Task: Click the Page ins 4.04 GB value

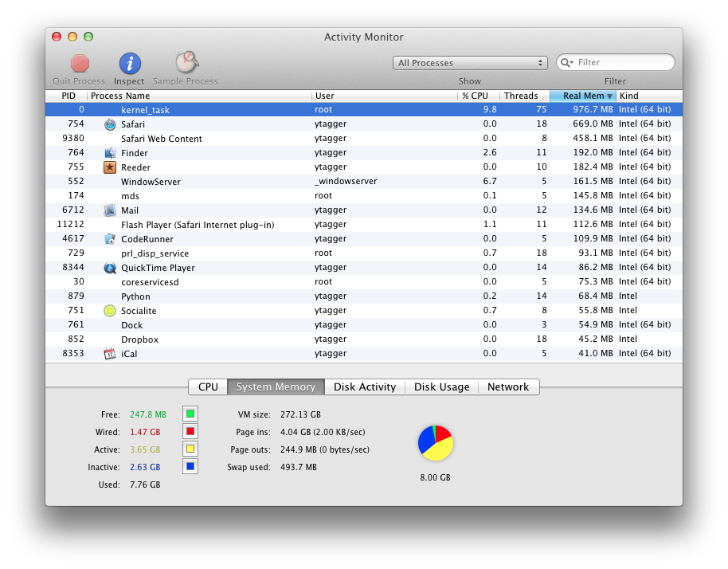Action: [323, 432]
